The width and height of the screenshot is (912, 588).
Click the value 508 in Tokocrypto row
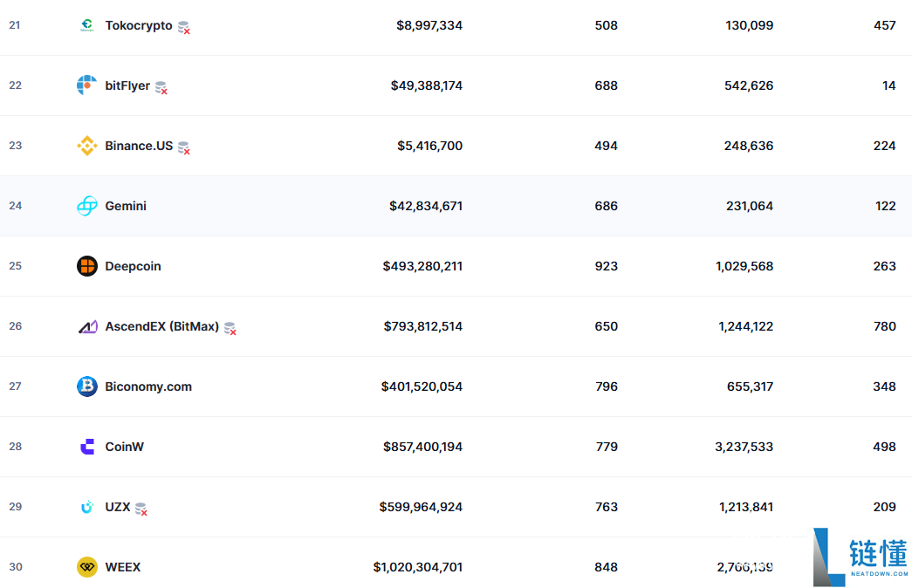tap(606, 25)
